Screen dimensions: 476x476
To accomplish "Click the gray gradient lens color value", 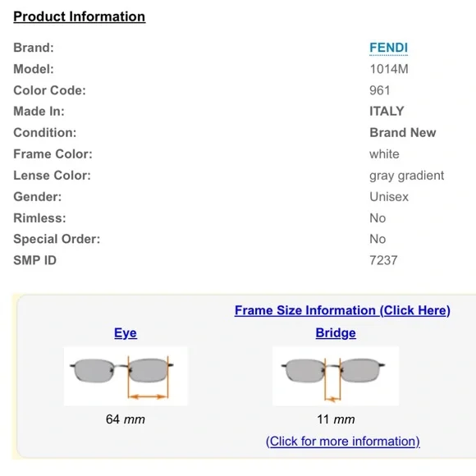I will click(x=407, y=176).
